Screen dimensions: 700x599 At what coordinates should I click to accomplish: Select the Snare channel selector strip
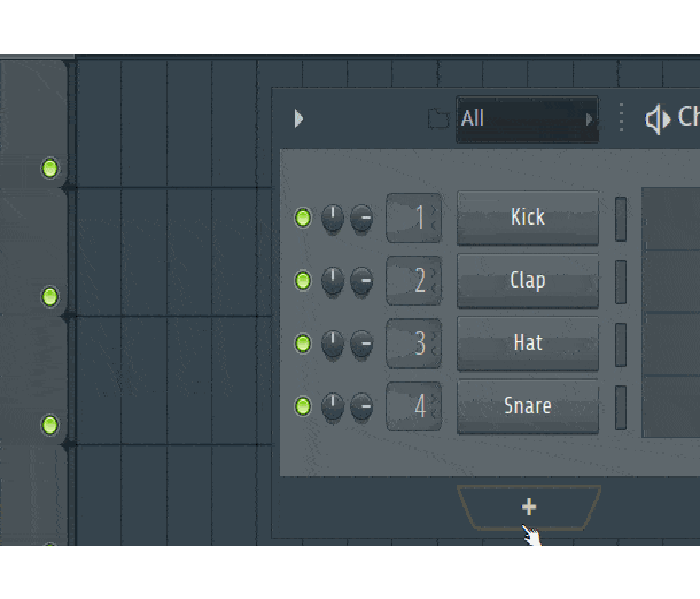coord(621,408)
